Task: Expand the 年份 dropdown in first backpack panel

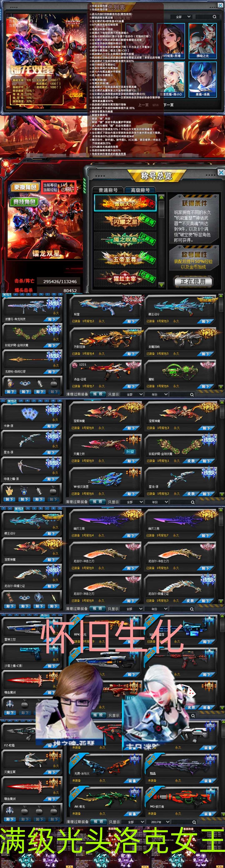Action: pyautogui.click(x=156, y=394)
